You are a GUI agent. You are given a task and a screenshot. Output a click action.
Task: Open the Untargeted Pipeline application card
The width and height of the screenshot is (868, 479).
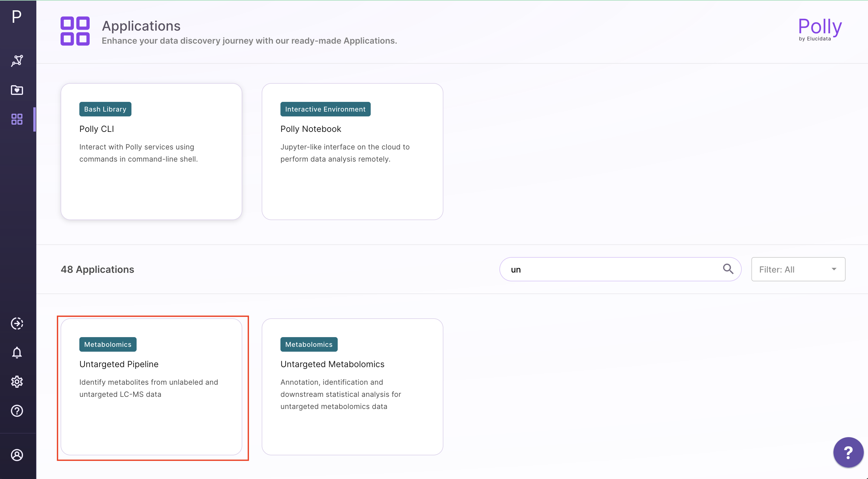pos(151,387)
